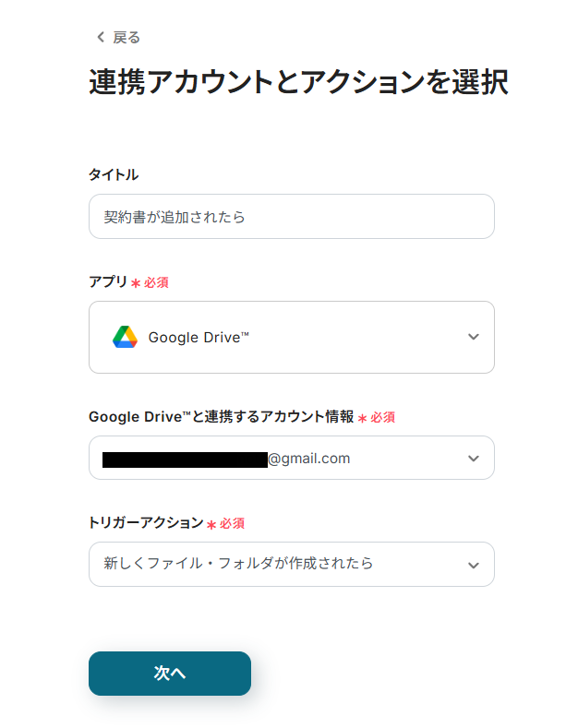Click the 連携アカウントとアクションを選択 heading
The width and height of the screenshot is (578, 728).
point(298,83)
